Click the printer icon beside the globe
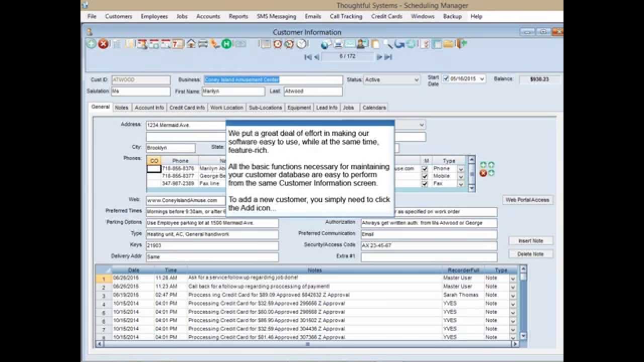The height and width of the screenshot is (362, 644). pos(339,44)
